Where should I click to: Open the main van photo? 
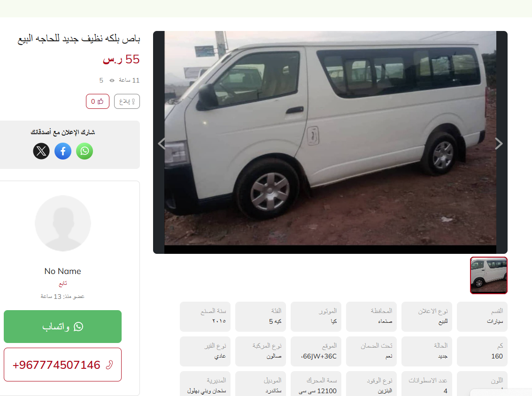click(330, 138)
